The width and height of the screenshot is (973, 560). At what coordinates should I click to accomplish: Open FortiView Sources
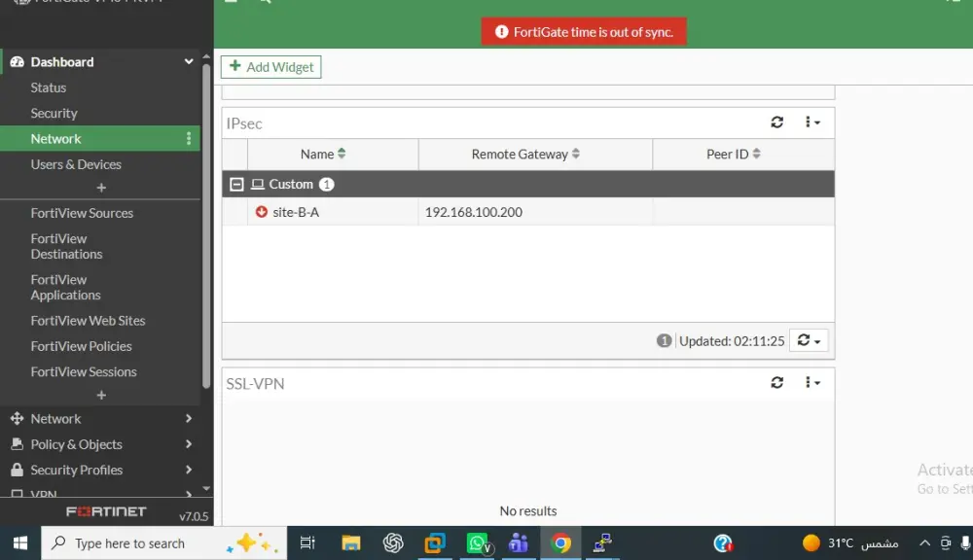pyautogui.click(x=82, y=213)
